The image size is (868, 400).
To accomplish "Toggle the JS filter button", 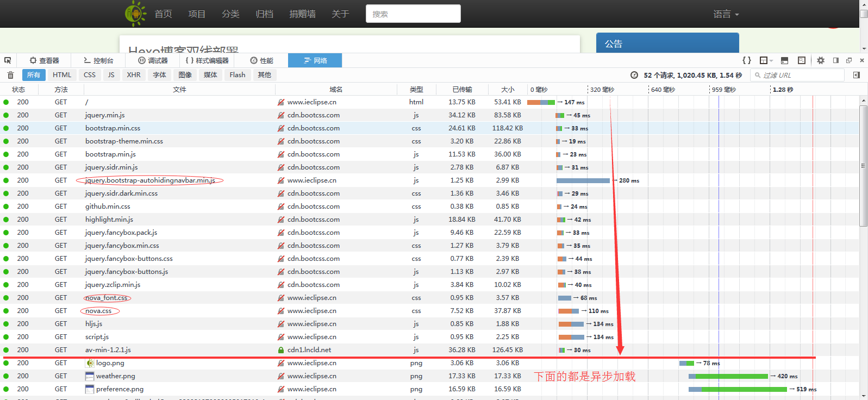I will tap(111, 75).
